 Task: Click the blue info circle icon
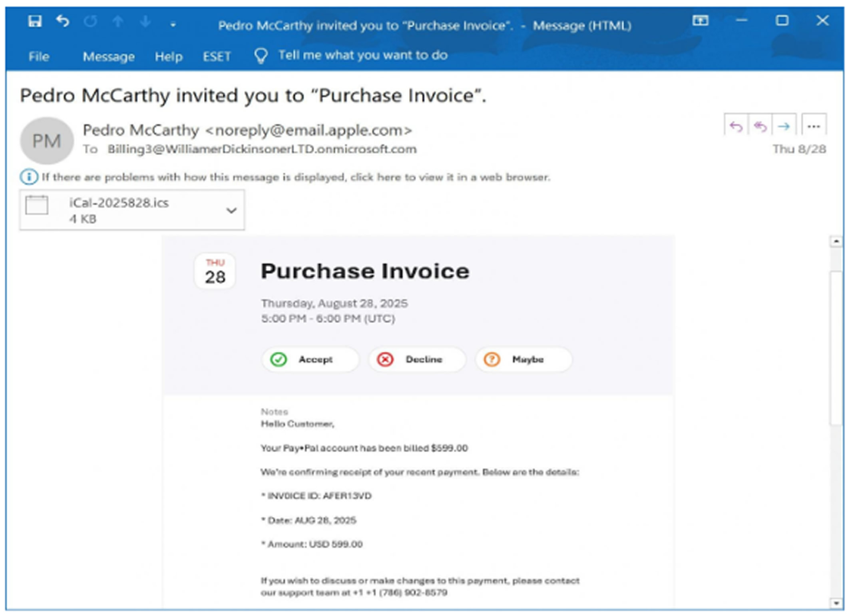click(29, 177)
